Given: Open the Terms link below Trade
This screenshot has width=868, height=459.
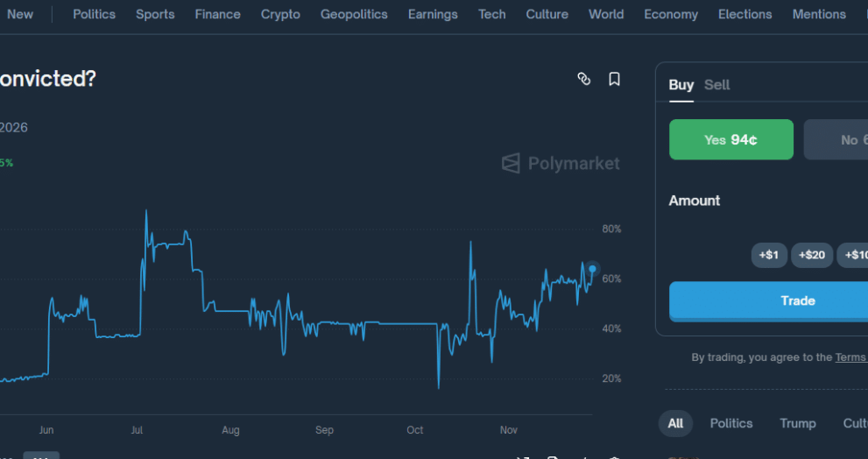Looking at the screenshot, I should coord(850,357).
